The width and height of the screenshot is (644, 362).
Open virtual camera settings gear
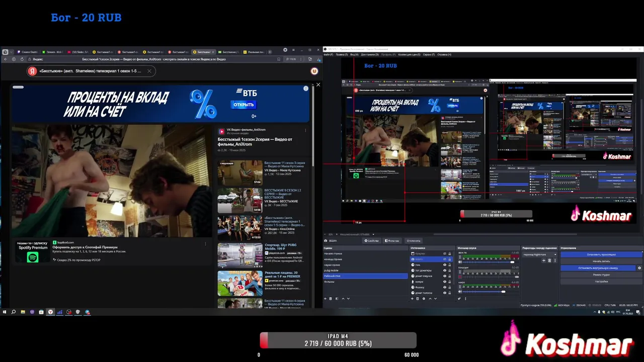[x=639, y=268]
